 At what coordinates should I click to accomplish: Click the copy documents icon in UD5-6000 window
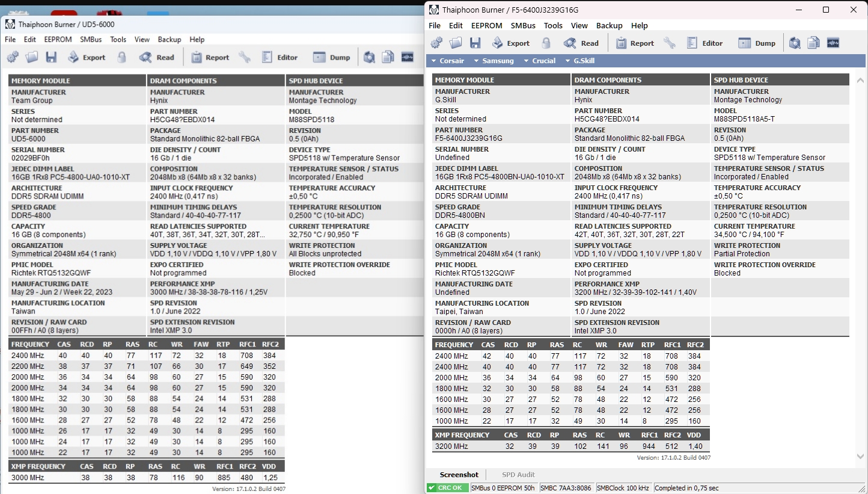(388, 57)
